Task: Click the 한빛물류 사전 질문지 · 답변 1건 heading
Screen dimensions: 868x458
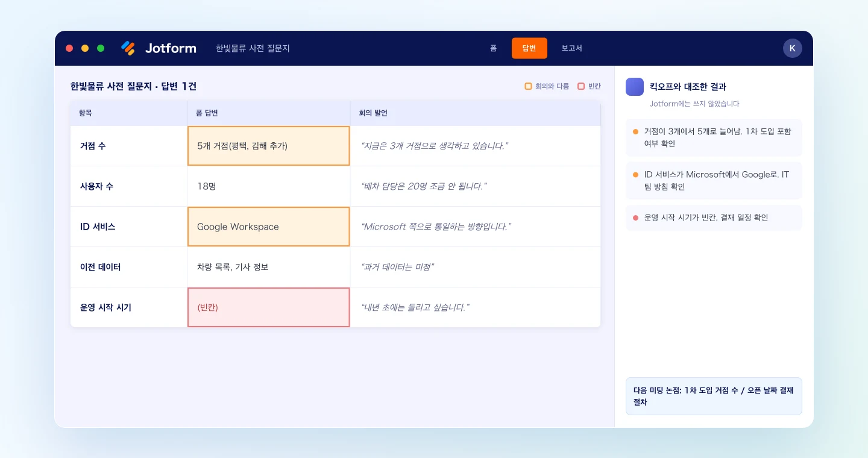Action: tap(133, 86)
